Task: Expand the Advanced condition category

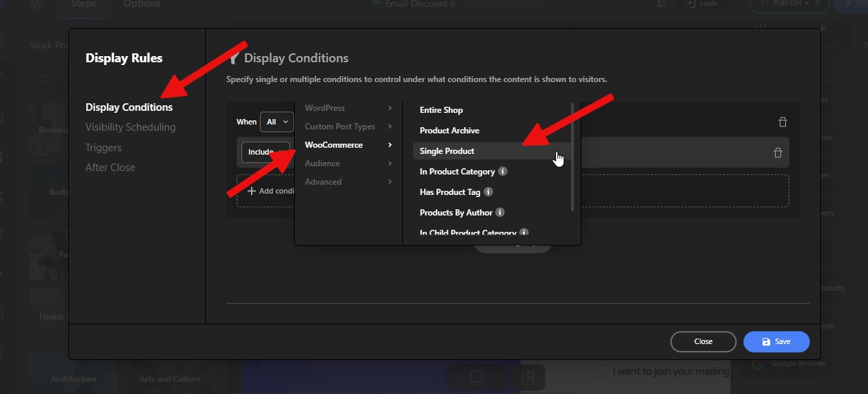Action: 349,182
